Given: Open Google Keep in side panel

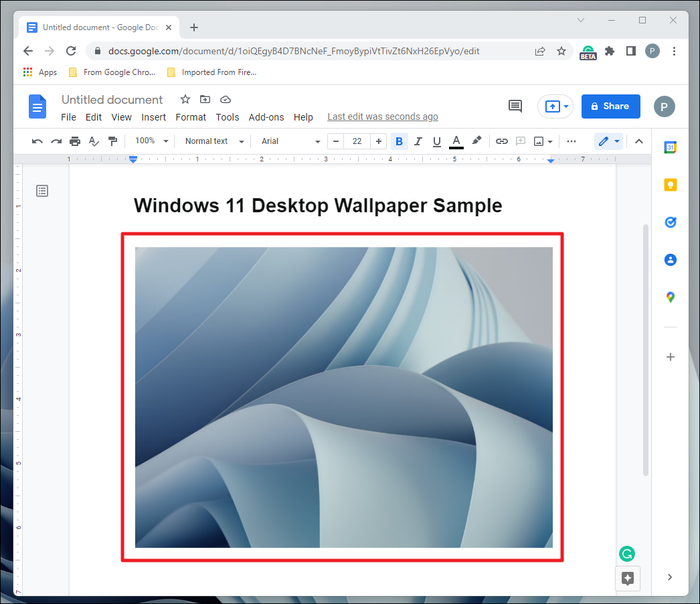Looking at the screenshot, I should [x=670, y=185].
